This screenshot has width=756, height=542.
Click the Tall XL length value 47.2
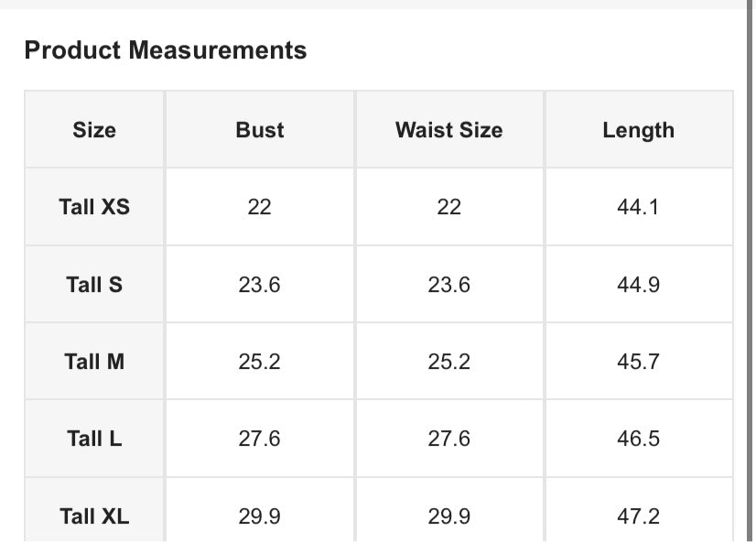coord(638,516)
